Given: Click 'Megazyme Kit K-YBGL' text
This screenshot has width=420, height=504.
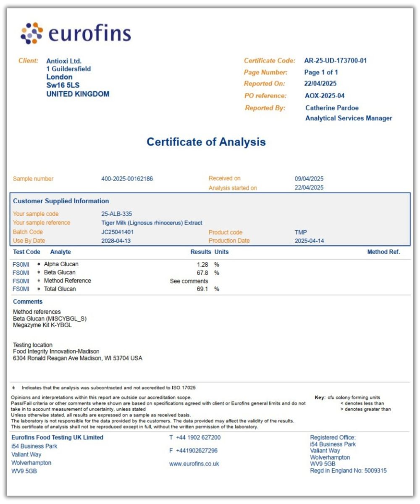Looking at the screenshot, I should [x=42, y=325].
